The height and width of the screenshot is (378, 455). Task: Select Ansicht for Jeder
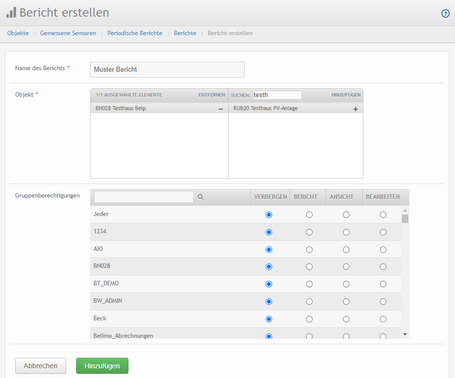coord(346,215)
